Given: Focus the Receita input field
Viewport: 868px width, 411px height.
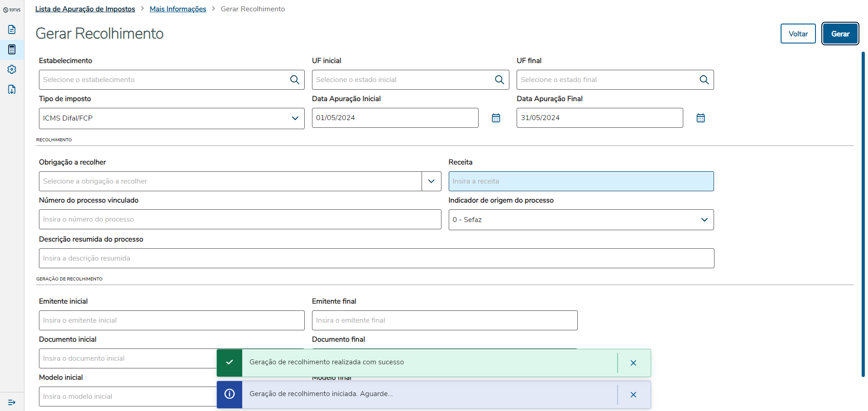Looking at the screenshot, I should 581,181.
